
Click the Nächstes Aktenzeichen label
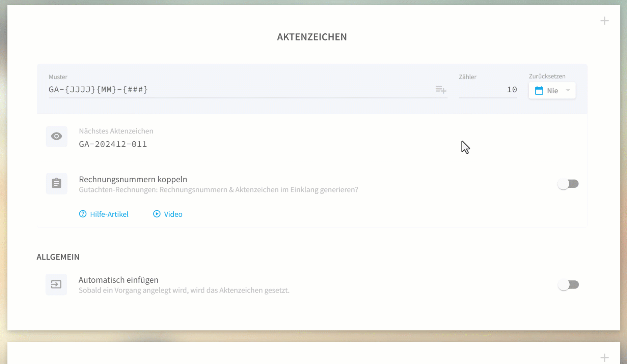(x=116, y=131)
